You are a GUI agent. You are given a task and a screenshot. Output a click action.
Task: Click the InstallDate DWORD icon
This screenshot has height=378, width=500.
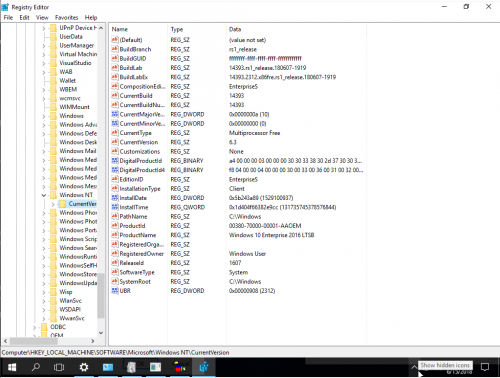[115, 198]
